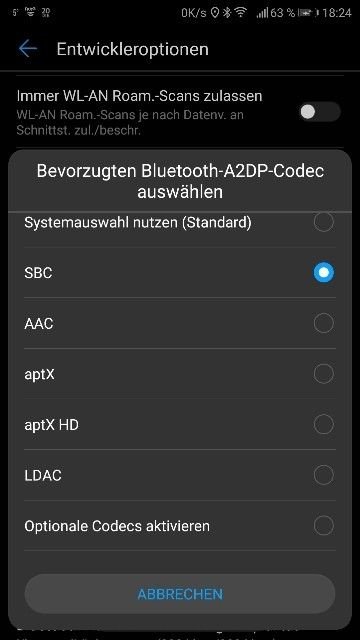
Task: Select the aptX radio button
Action: (x=324, y=374)
